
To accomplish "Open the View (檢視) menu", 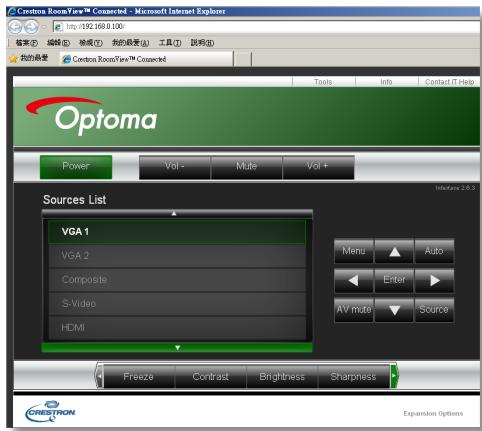I will [x=91, y=43].
